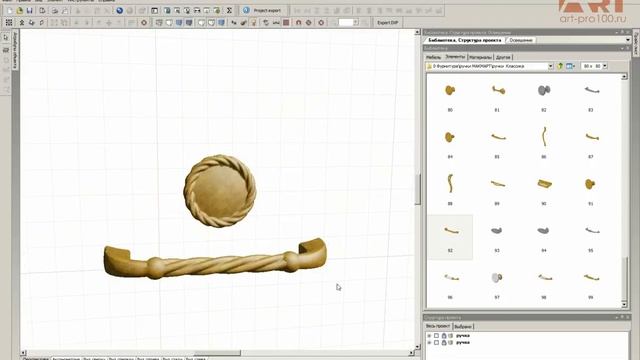
Task: Click the red magnet snap icon
Action: pos(298,22)
